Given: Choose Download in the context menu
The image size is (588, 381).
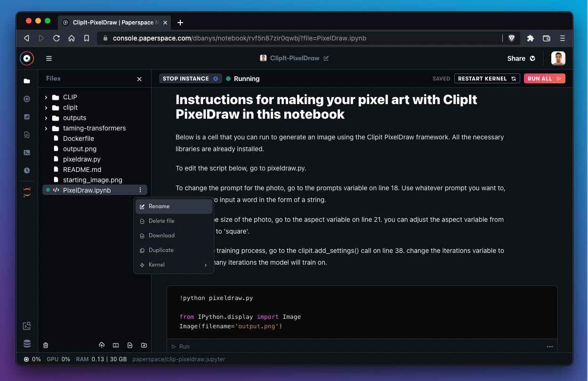Looking at the screenshot, I should coord(174,235).
